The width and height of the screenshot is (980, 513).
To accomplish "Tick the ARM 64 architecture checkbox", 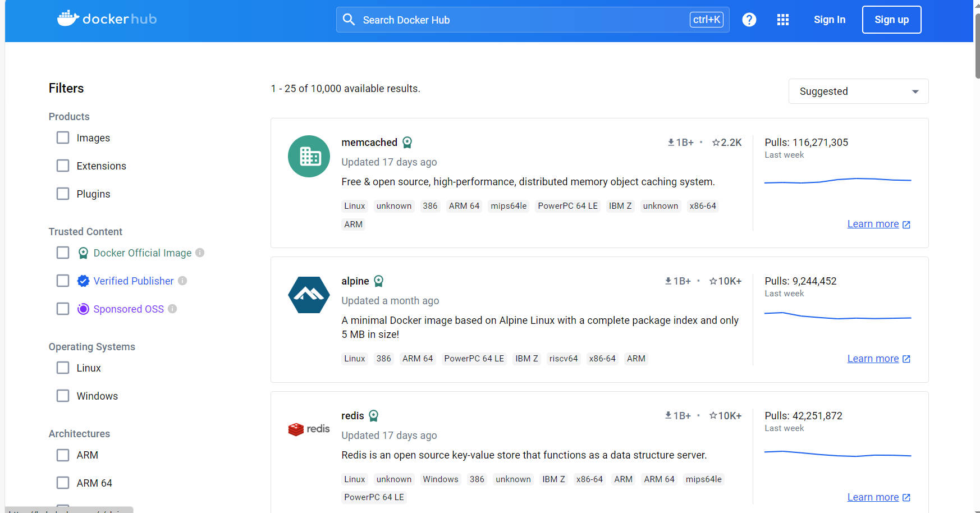I will tap(63, 483).
